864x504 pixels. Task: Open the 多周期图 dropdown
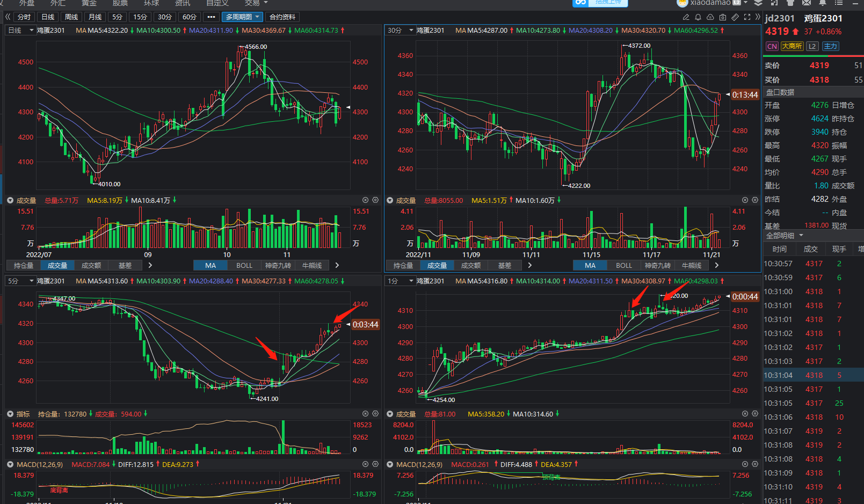pos(242,17)
